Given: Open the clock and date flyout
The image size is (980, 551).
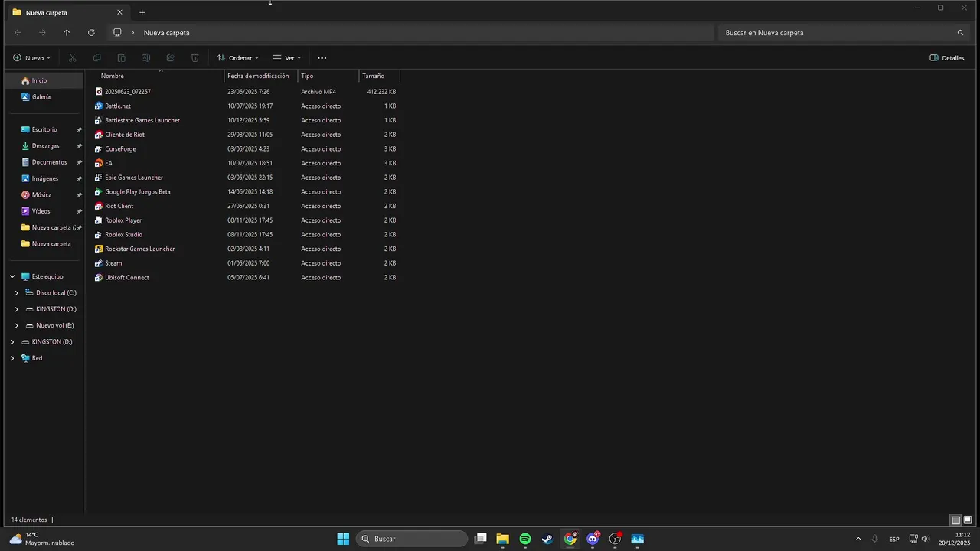Looking at the screenshot, I should [x=955, y=539].
